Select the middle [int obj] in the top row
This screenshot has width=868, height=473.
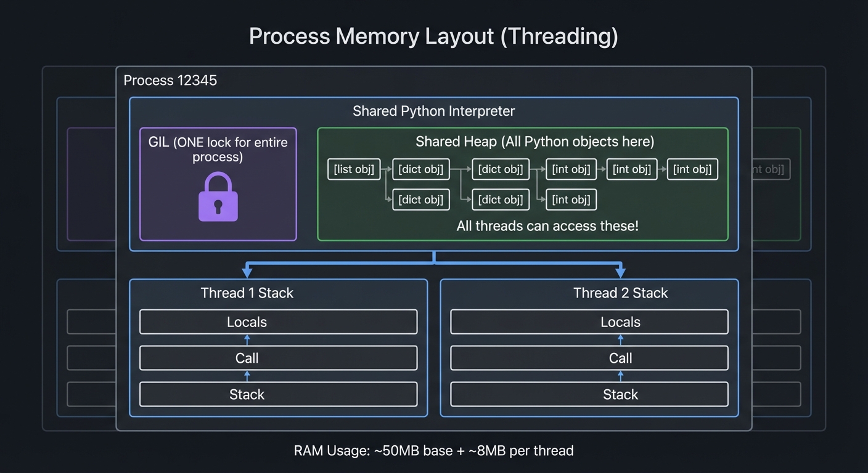632,169
